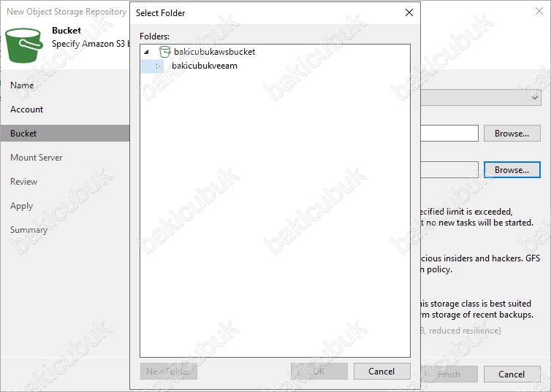Click the 'Select Folder' dialog title
Screen dimensions: 551x392
(161, 13)
